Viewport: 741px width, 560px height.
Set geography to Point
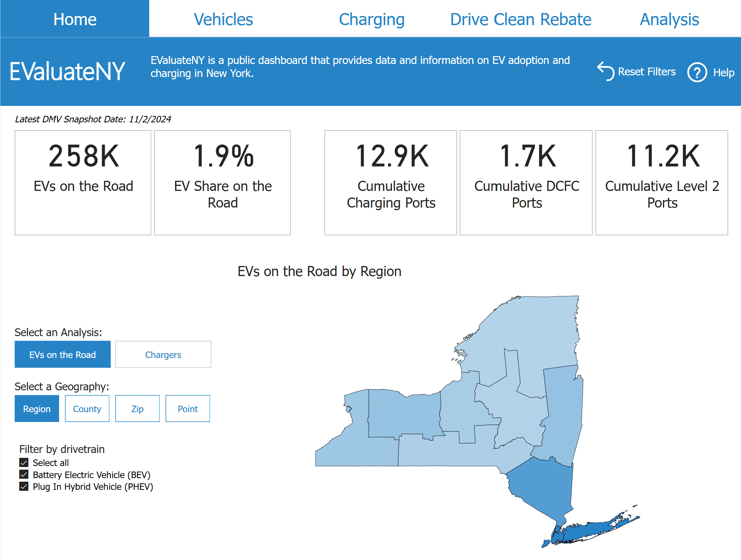(x=187, y=409)
